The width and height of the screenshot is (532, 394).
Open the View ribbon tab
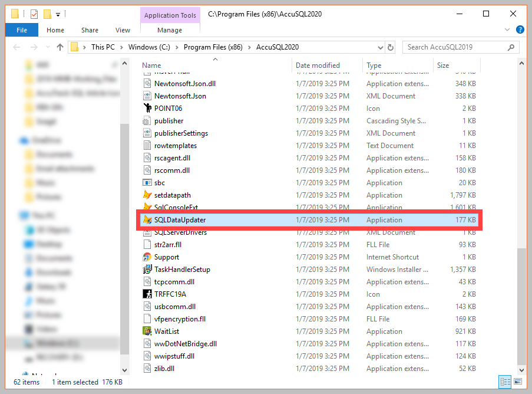[123, 30]
